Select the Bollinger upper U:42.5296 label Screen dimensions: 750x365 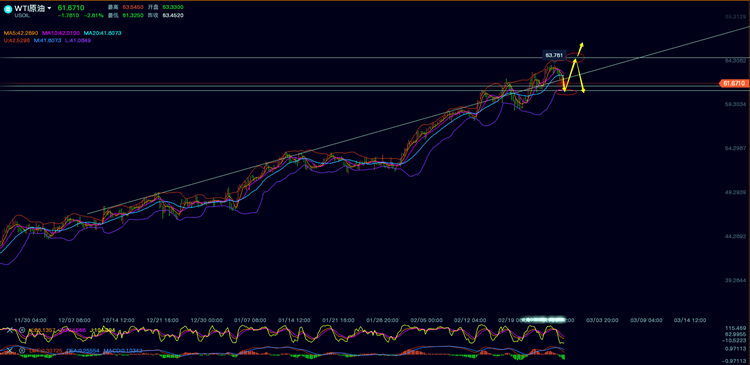pos(17,41)
